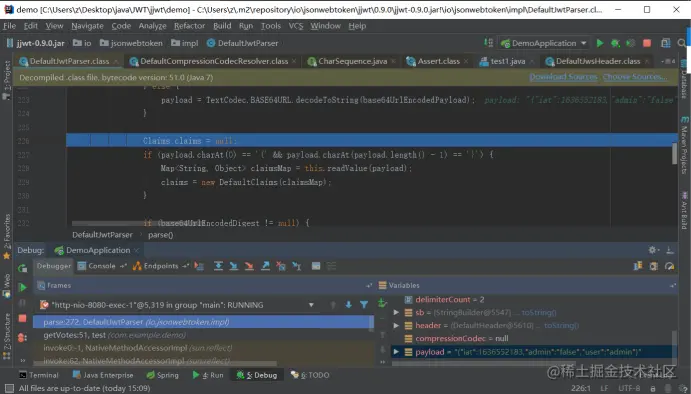
Task: Resume program with green arrow in debug sidebar
Action: coord(22,287)
